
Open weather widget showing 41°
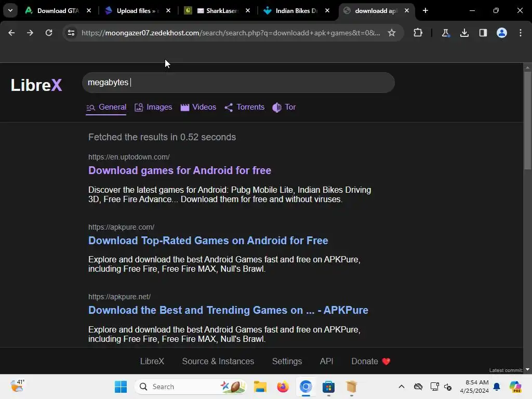coord(17,386)
